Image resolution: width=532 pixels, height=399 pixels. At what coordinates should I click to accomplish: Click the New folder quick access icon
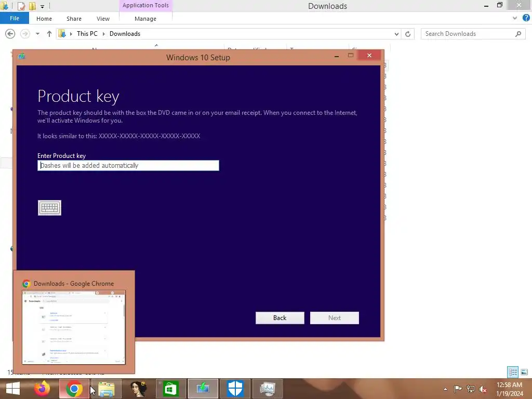click(32, 6)
